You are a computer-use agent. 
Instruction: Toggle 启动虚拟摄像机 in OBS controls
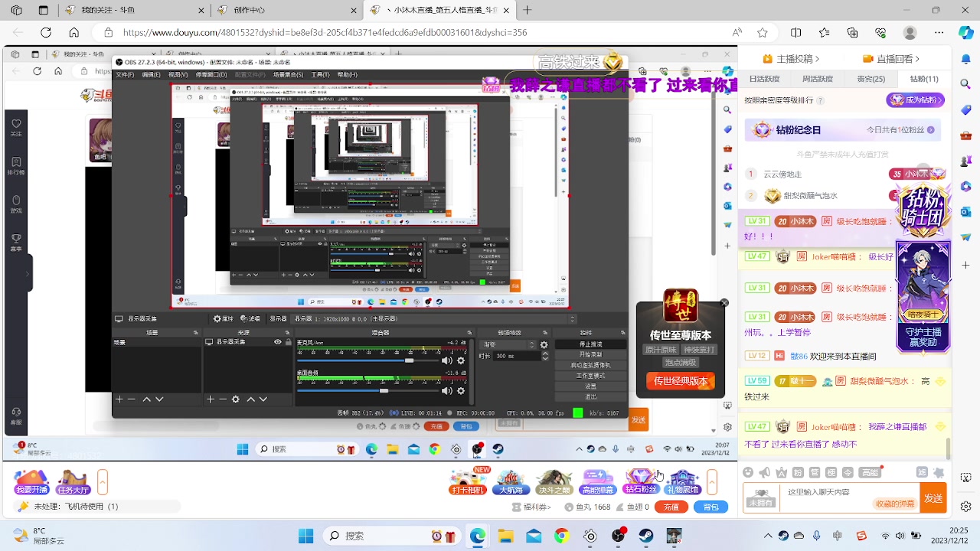click(591, 365)
